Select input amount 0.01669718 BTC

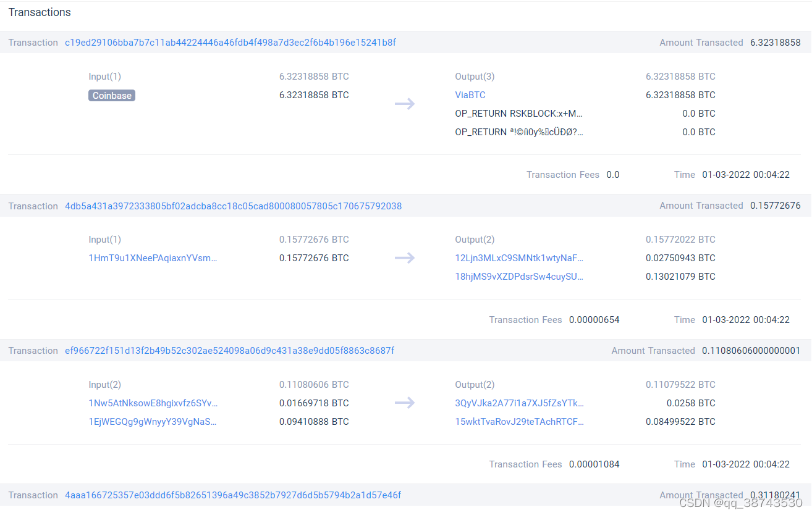pyautogui.click(x=314, y=403)
